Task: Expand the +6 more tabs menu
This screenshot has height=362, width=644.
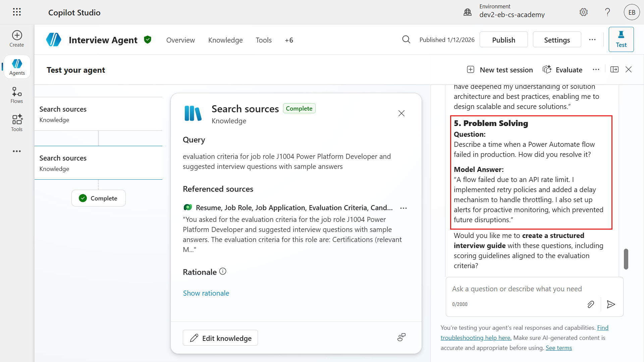Action: pos(289,40)
